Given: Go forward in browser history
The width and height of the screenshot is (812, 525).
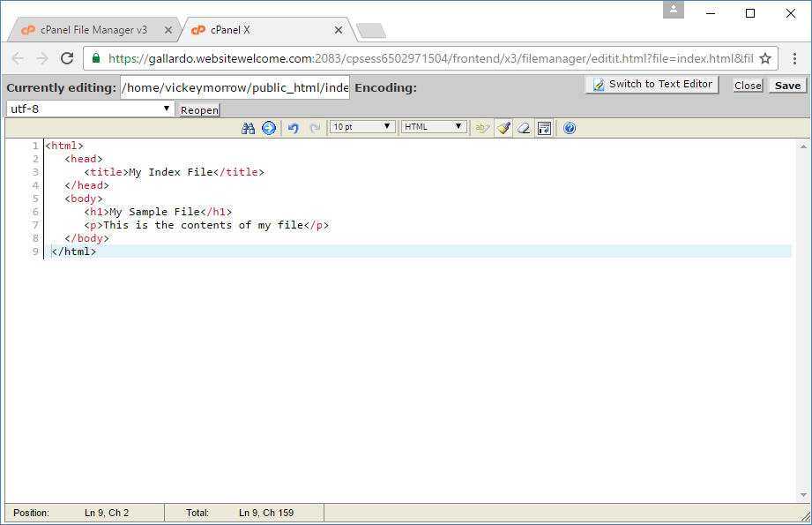Looking at the screenshot, I should tap(42, 58).
